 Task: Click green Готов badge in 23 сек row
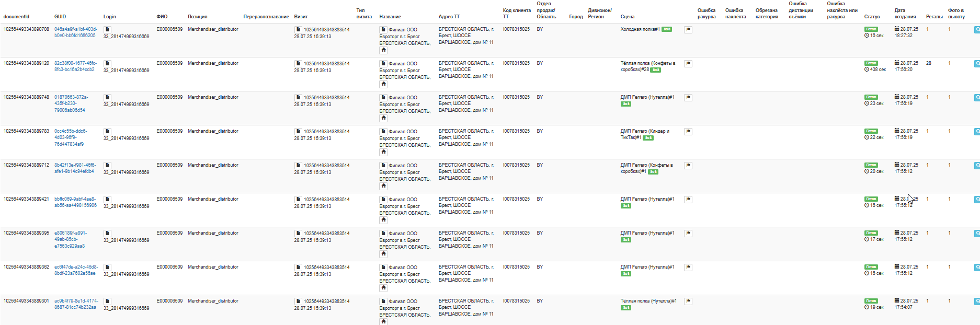(871, 97)
